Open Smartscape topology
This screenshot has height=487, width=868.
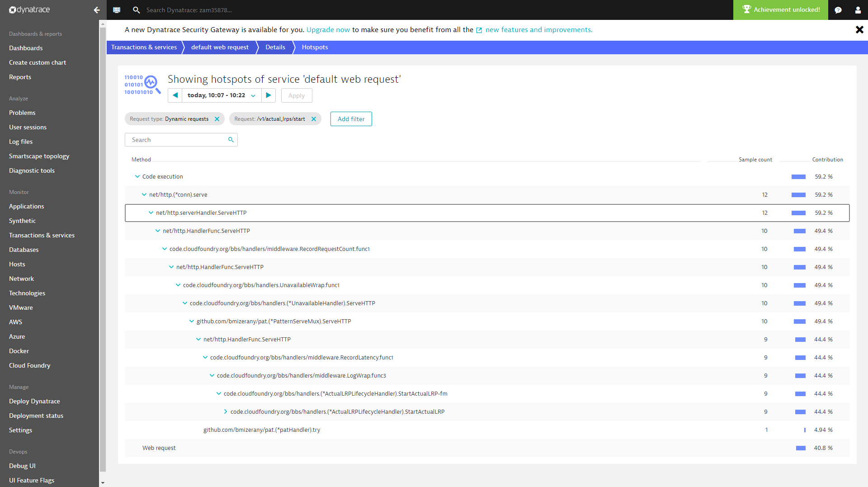39,156
